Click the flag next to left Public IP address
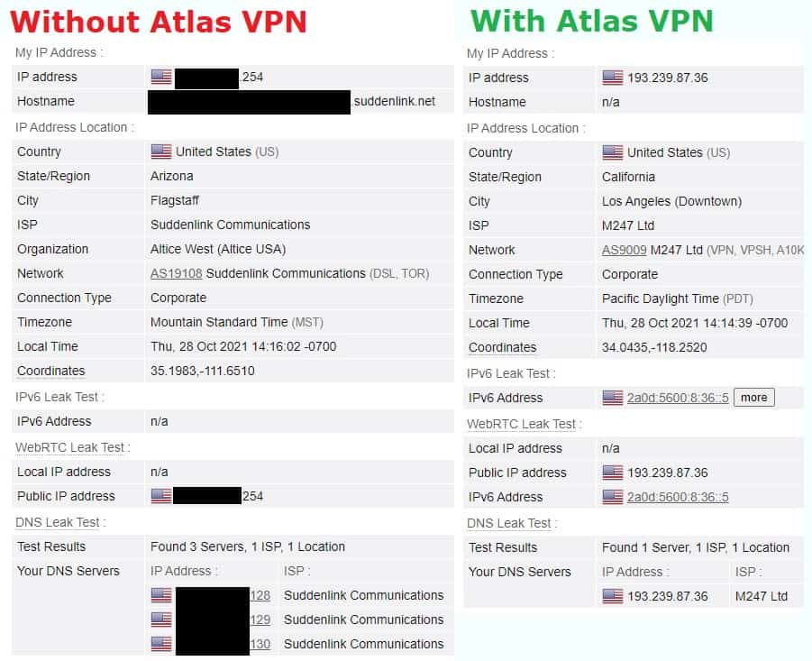The height and width of the screenshot is (661, 812). (161, 496)
